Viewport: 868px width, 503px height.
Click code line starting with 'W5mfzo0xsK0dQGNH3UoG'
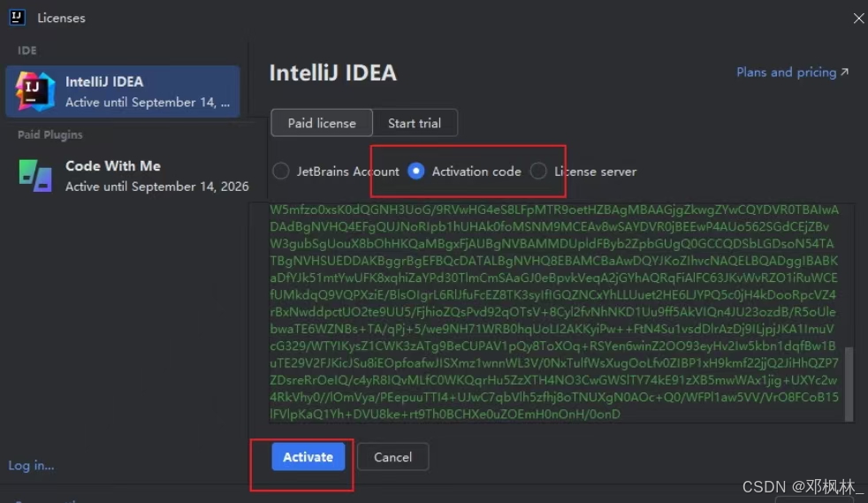(x=554, y=210)
